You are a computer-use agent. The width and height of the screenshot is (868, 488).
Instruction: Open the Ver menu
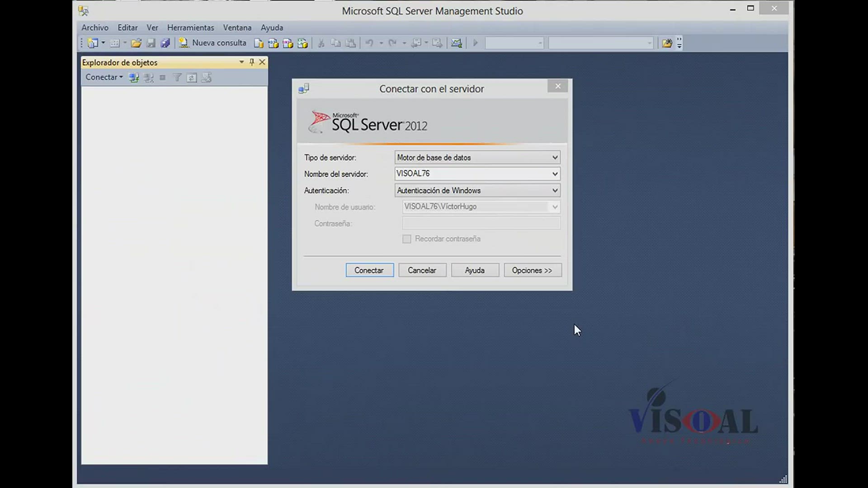pos(152,28)
